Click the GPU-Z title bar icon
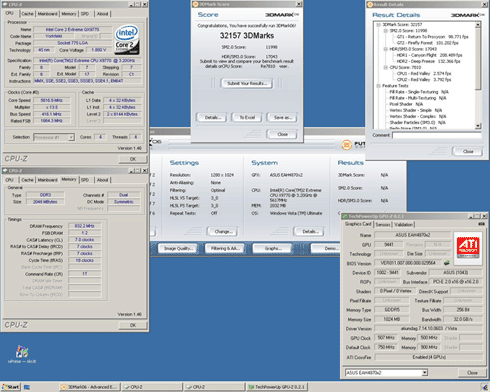The image size is (490, 392). pos(345,216)
